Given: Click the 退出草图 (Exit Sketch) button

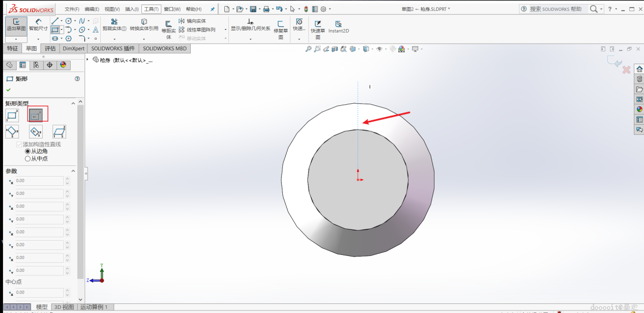Looking at the screenshot, I should pyautogui.click(x=16, y=25).
